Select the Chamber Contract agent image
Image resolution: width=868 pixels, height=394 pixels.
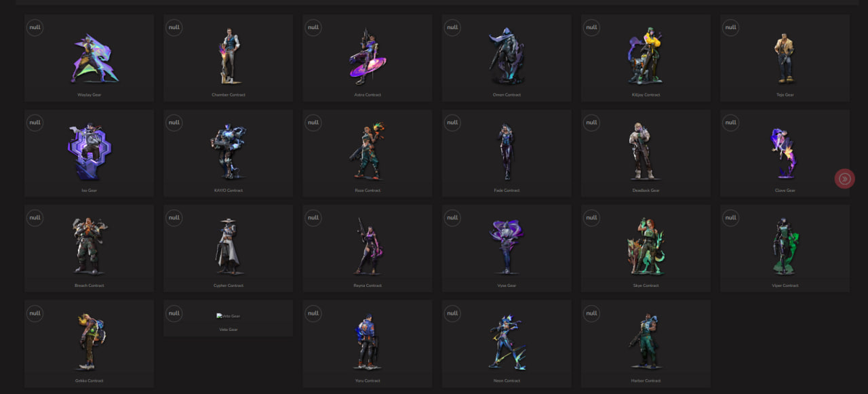(x=229, y=57)
